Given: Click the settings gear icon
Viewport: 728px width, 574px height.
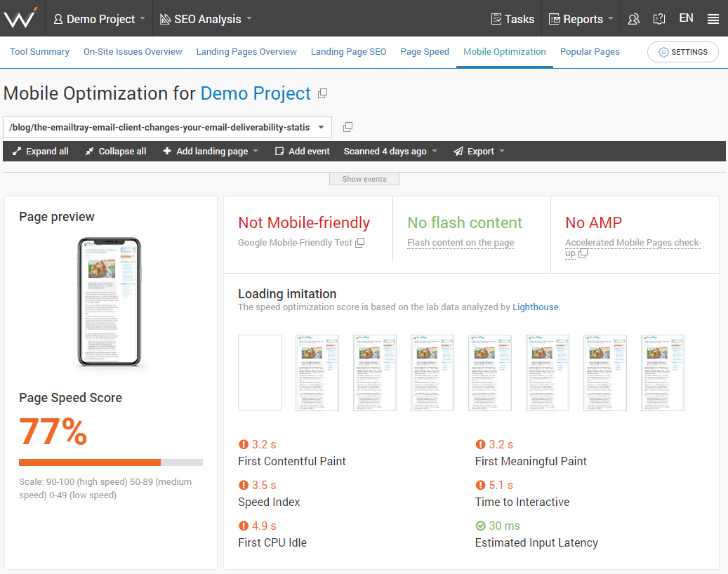Looking at the screenshot, I should [663, 52].
